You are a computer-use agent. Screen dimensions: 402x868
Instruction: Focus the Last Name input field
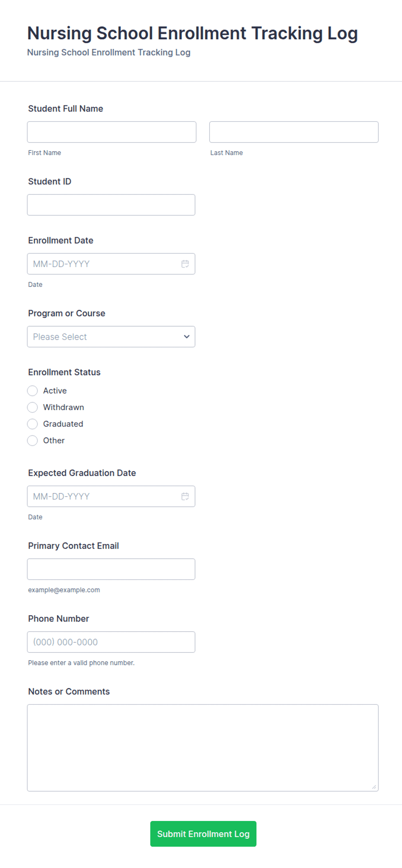(x=294, y=132)
